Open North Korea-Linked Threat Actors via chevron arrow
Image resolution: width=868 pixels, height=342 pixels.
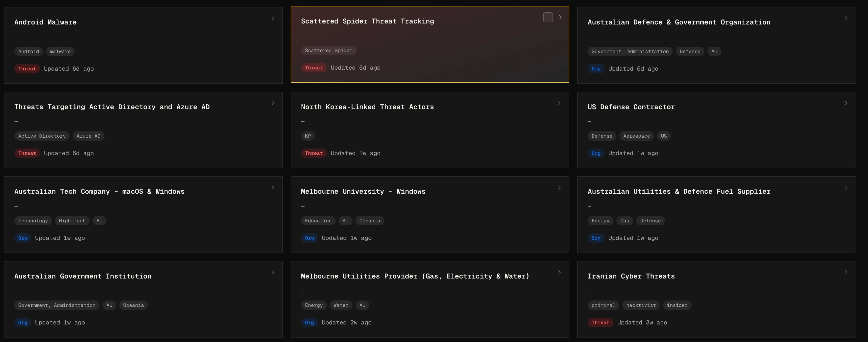coord(559,103)
